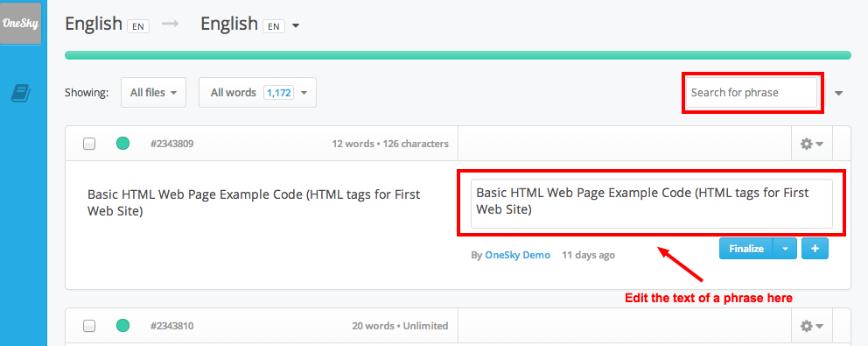Click the source language English label

94,24
